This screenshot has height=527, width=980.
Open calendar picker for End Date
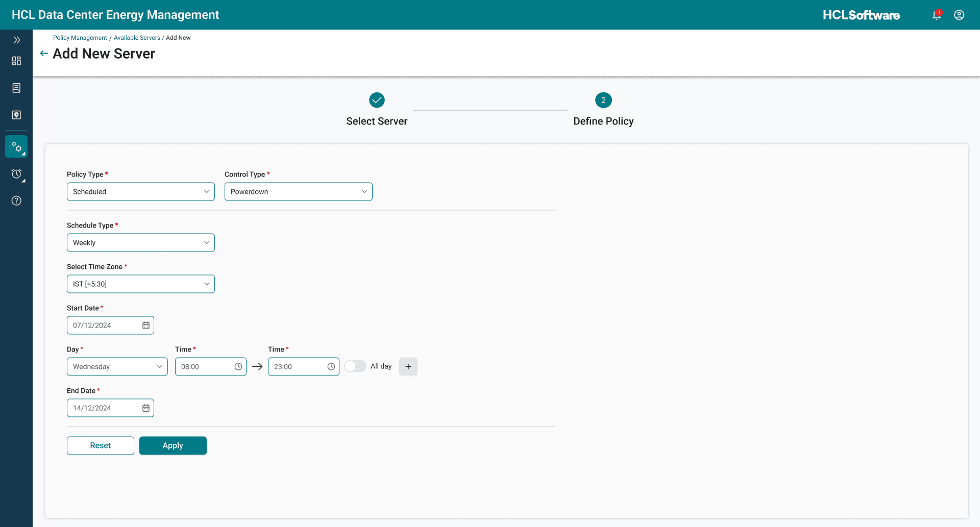pyautogui.click(x=146, y=408)
